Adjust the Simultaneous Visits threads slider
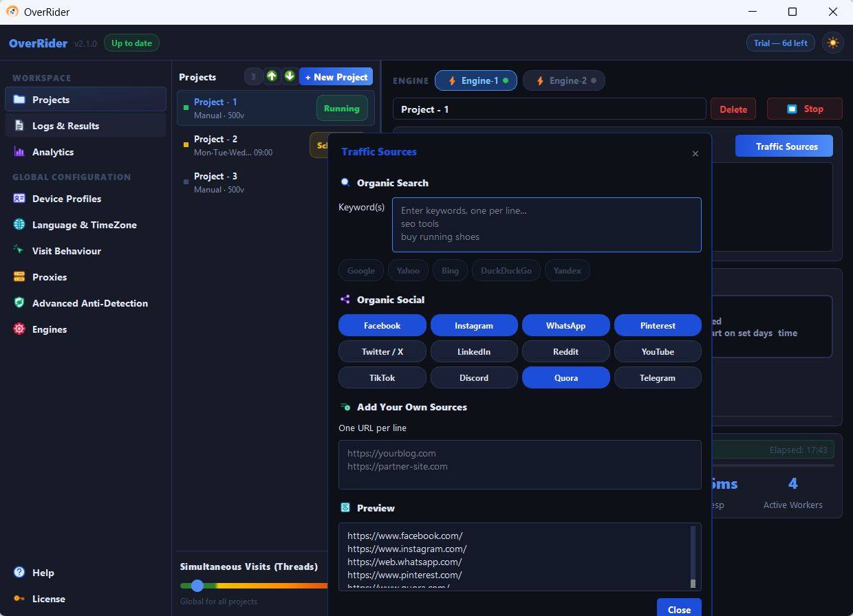This screenshot has width=853, height=616. click(197, 586)
